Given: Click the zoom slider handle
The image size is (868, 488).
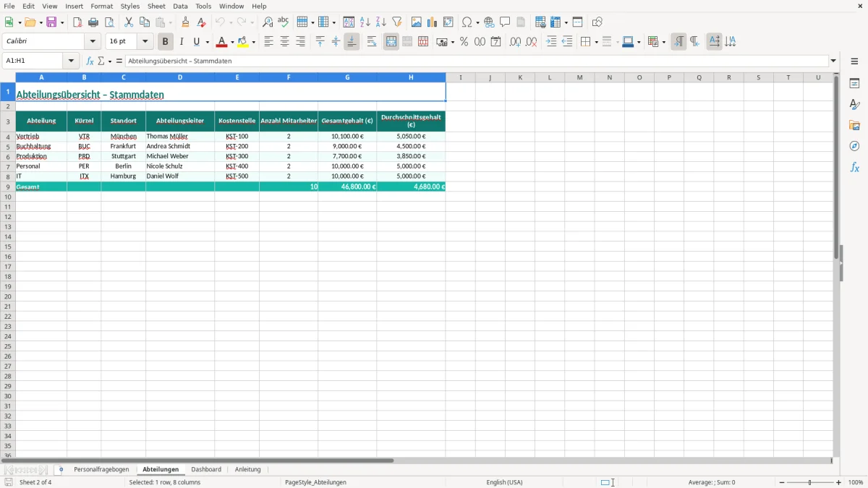Looking at the screenshot, I should 810,482.
